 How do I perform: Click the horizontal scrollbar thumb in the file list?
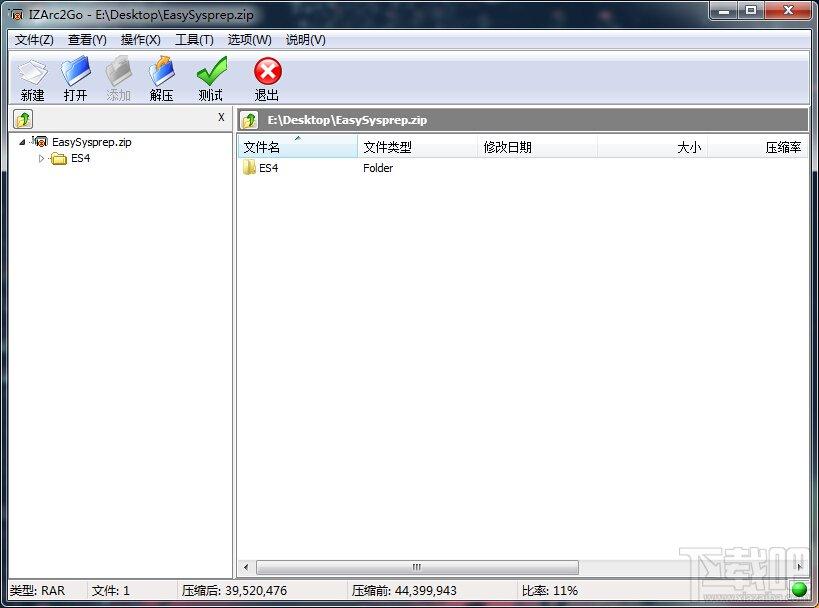point(417,568)
